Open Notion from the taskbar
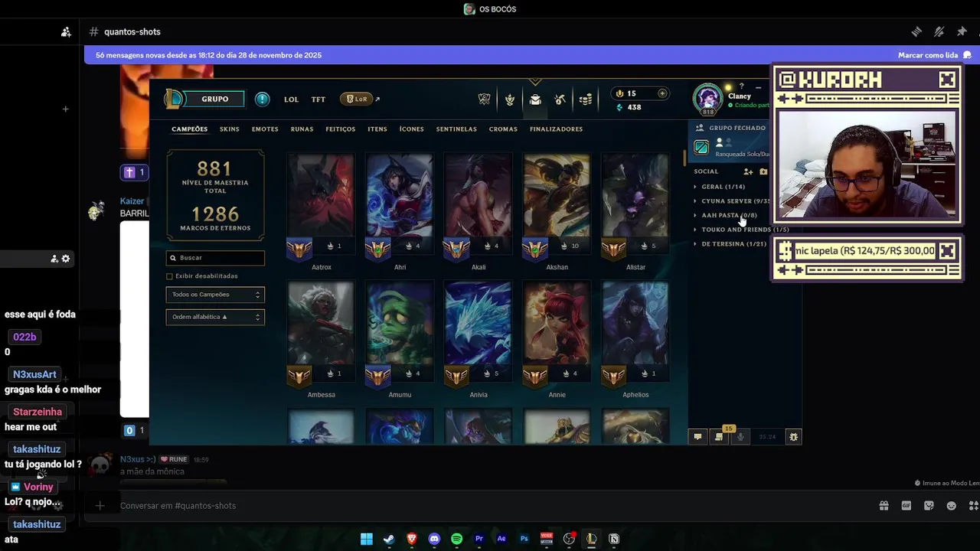Screen dimensions: 980x551 coord(614,539)
